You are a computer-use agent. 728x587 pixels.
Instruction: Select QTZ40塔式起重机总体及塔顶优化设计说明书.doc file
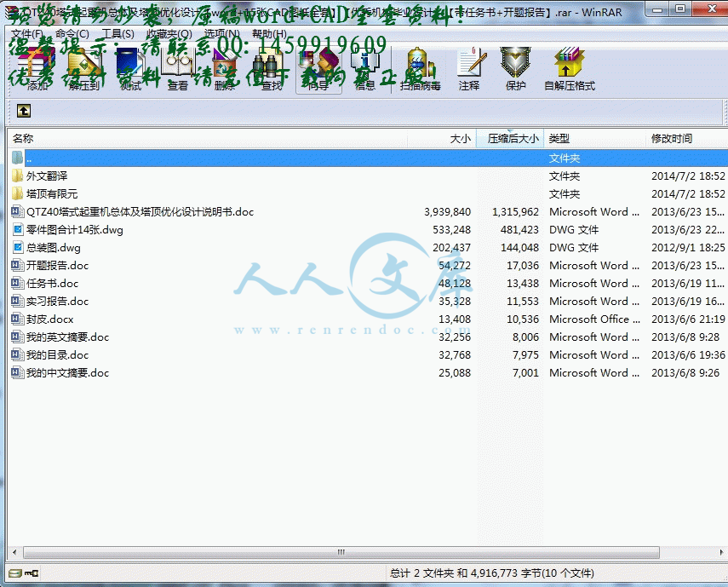(x=140, y=212)
